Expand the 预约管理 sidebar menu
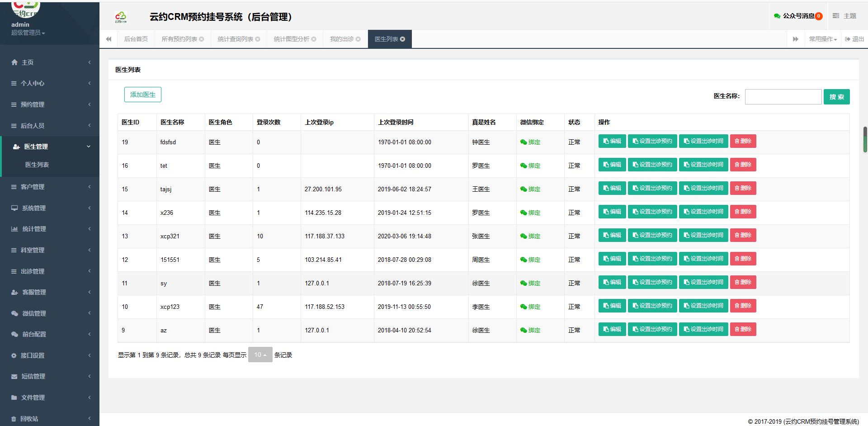 50,104
